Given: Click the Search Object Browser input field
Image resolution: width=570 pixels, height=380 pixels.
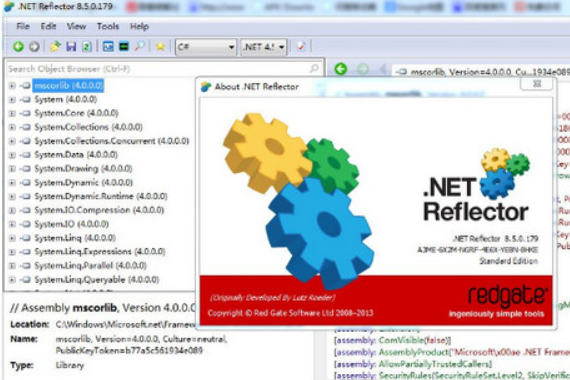Looking at the screenshot, I should tap(164, 69).
